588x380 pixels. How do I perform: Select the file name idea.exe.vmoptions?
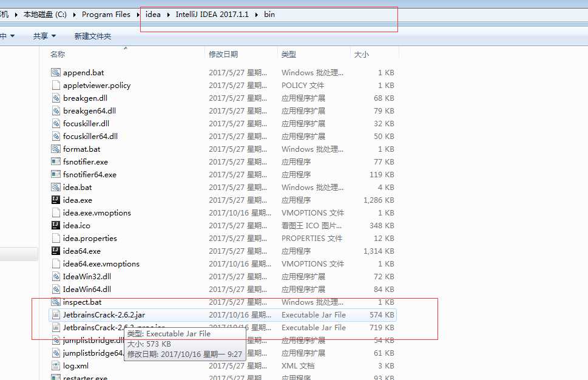click(97, 212)
